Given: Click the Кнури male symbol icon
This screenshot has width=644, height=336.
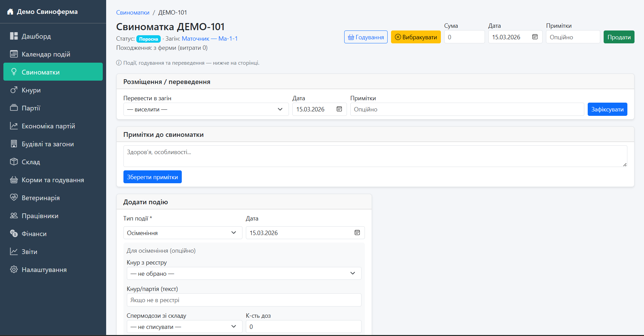Looking at the screenshot, I should [x=14, y=90].
